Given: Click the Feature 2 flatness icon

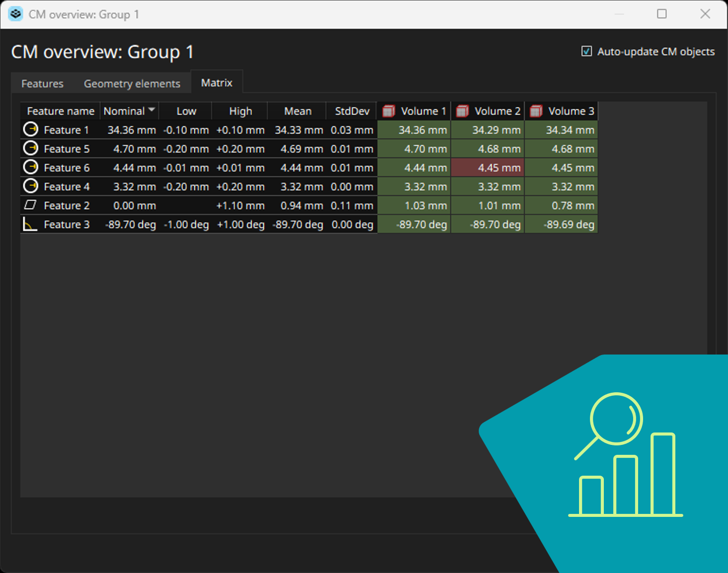Looking at the screenshot, I should 30,205.
